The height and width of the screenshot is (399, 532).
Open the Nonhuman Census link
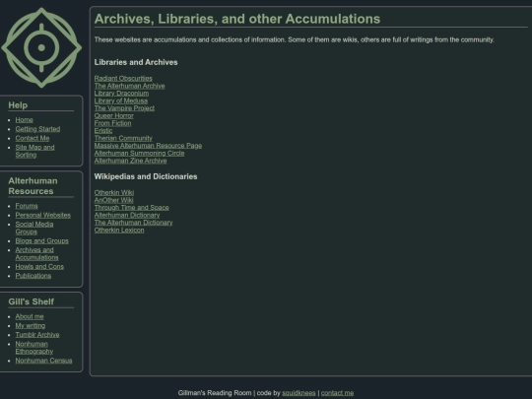(x=43, y=361)
